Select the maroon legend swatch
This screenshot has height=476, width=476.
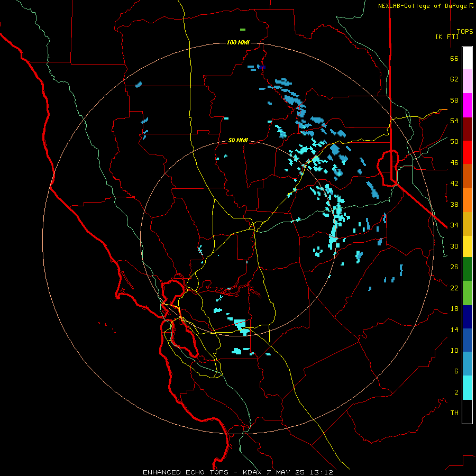(467, 129)
